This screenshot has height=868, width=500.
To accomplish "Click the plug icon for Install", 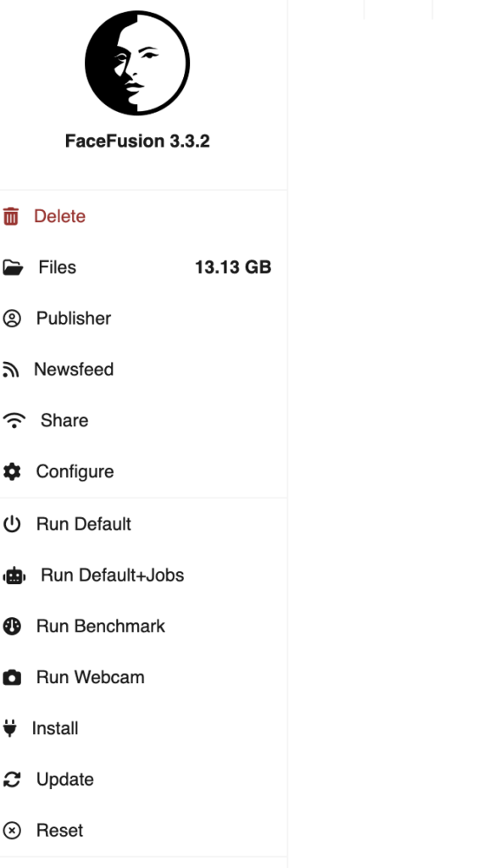I will coord(9,728).
